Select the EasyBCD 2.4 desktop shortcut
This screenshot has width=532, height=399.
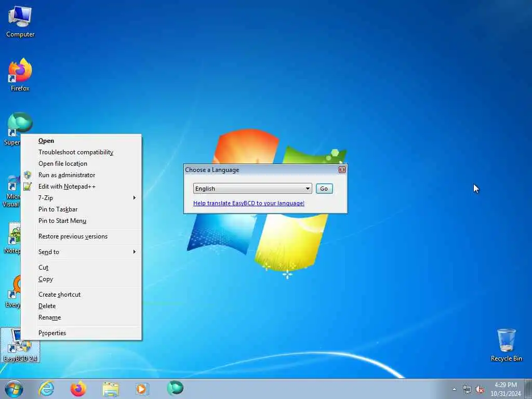click(x=20, y=345)
